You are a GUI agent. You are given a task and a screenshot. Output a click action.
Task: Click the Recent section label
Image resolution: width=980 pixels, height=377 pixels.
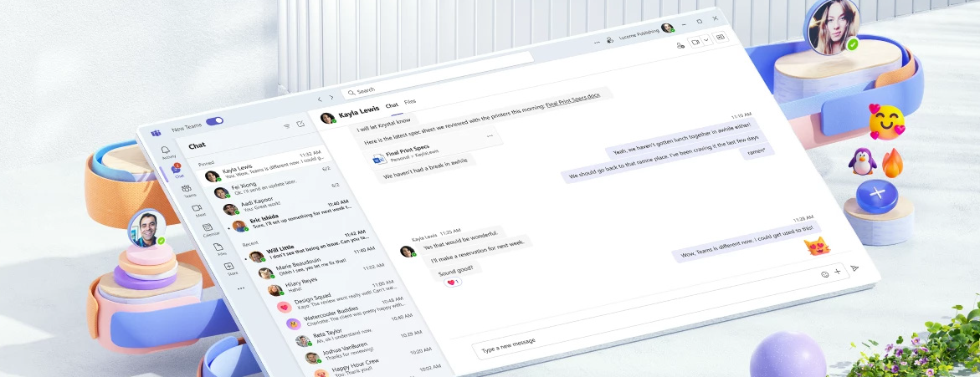(251, 244)
